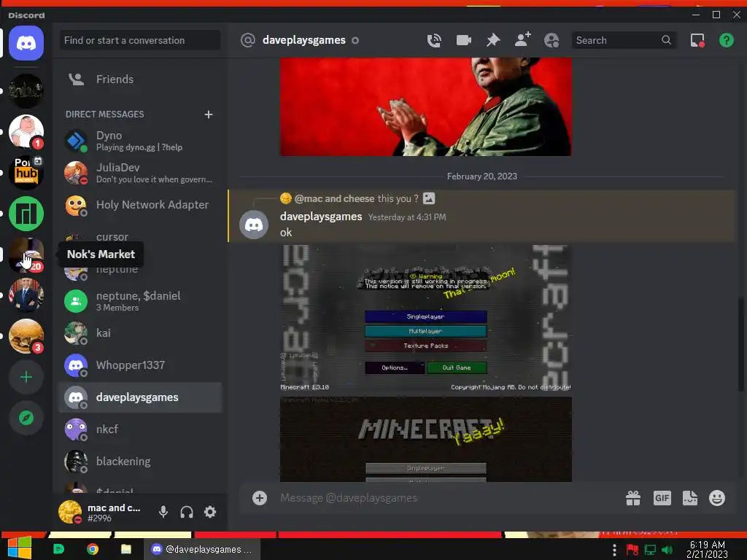Open pinned messages
The height and width of the screenshot is (560, 747).
point(493,41)
